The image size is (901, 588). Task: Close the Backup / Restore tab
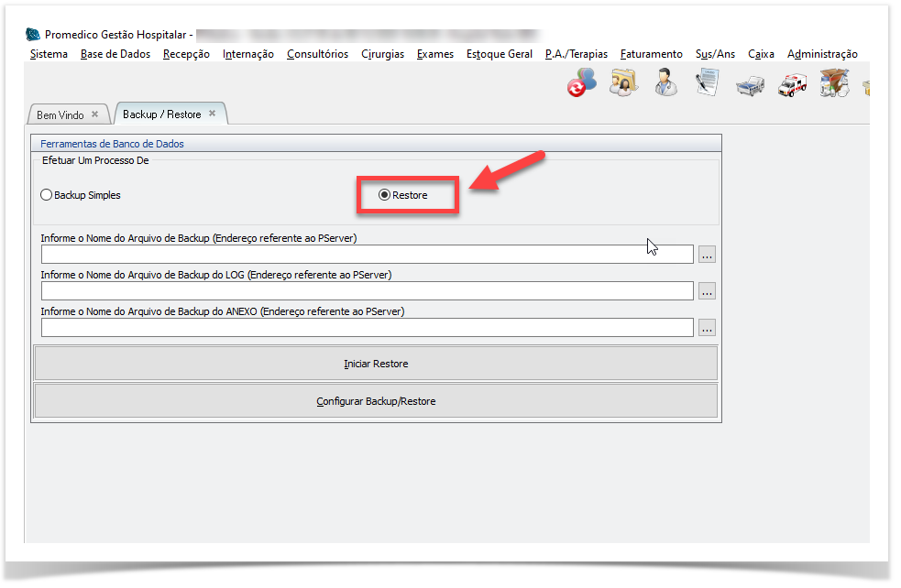point(212,114)
